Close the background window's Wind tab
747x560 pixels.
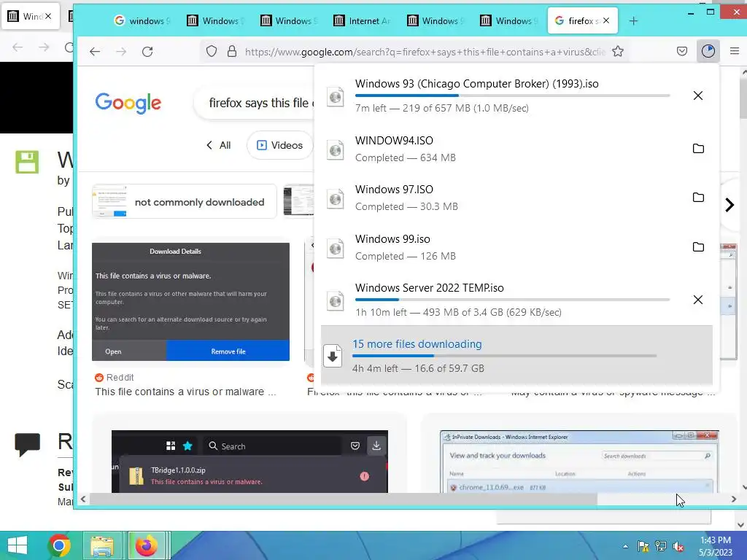pyautogui.click(x=48, y=16)
